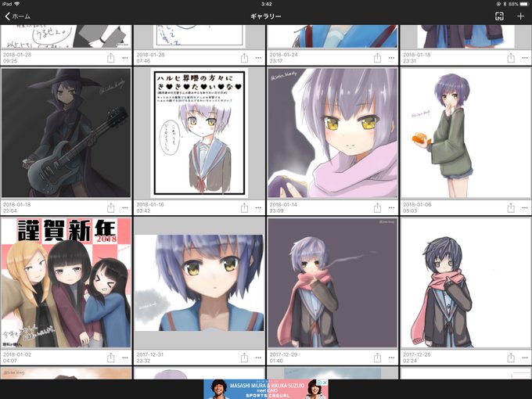Screen dimensions: 532x399
Task: Open more options for 2018-01-28 09:25 artwork
Action: [125, 58]
